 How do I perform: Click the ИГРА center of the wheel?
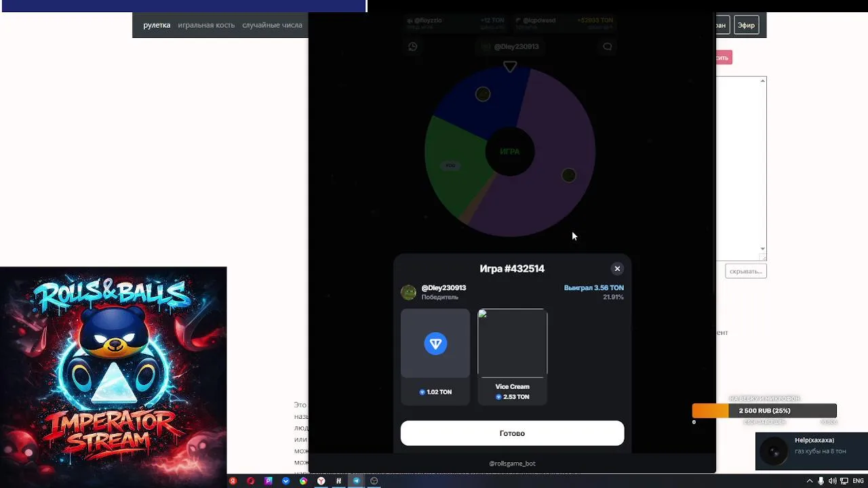pos(510,151)
